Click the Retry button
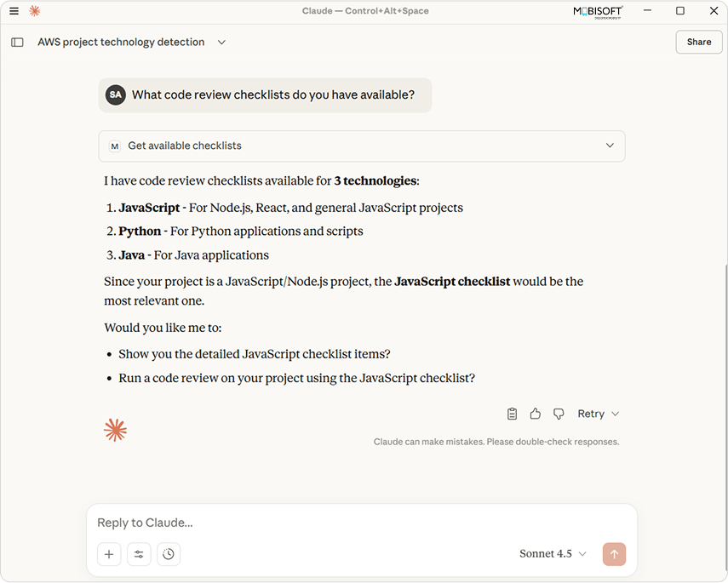Screen dimensions: 728x583 (590, 414)
